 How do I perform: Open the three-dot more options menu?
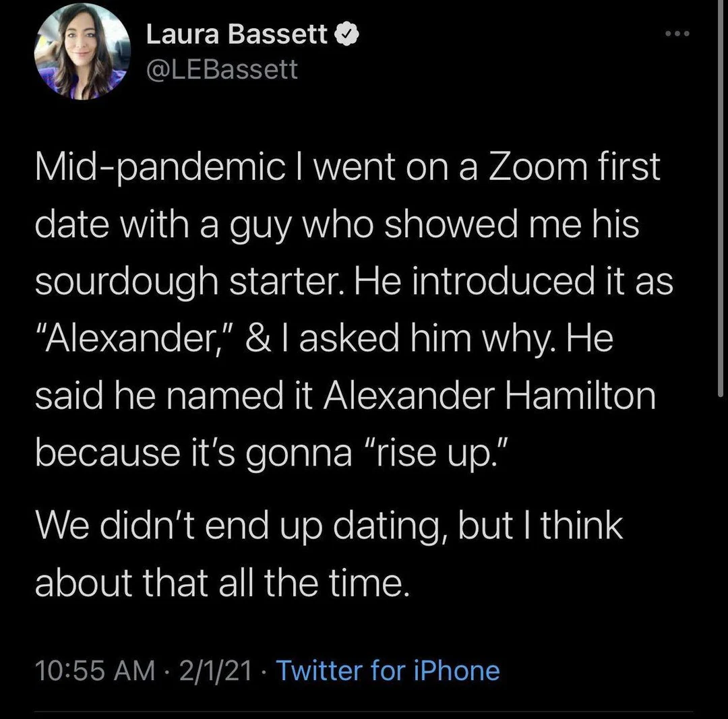click(x=676, y=32)
